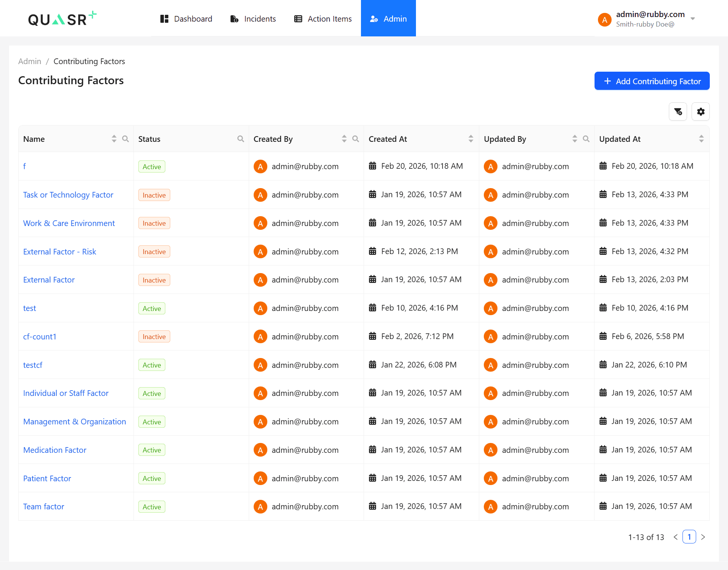Click search icon in Created By header
The image size is (728, 570).
[356, 139]
